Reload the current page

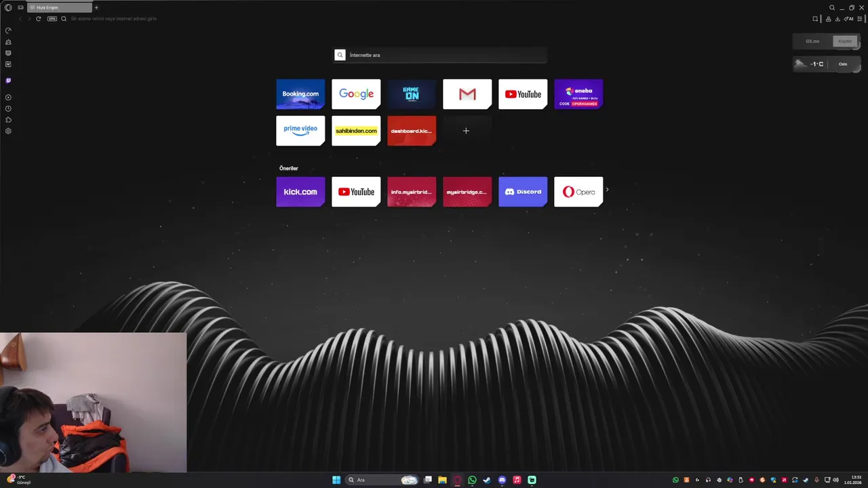[x=39, y=18]
